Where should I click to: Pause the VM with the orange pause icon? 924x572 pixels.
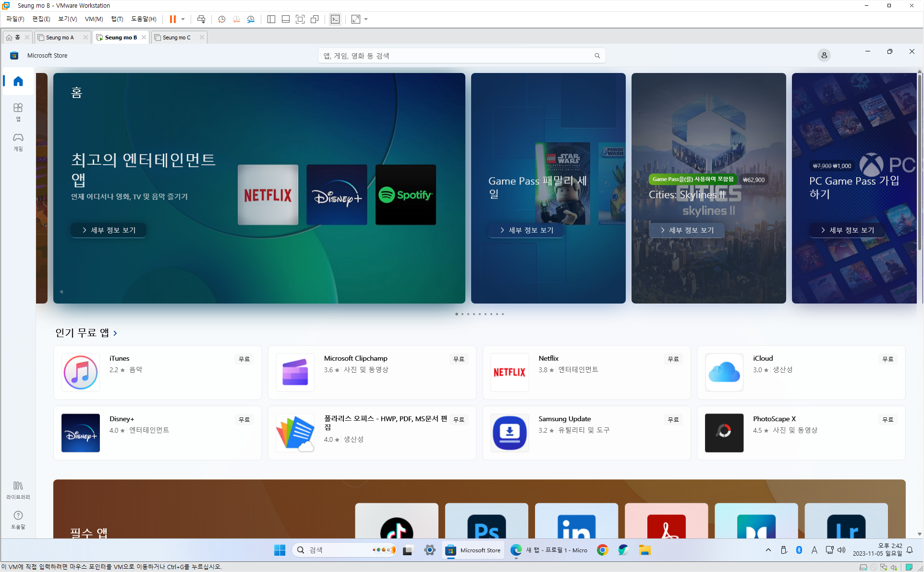172,19
